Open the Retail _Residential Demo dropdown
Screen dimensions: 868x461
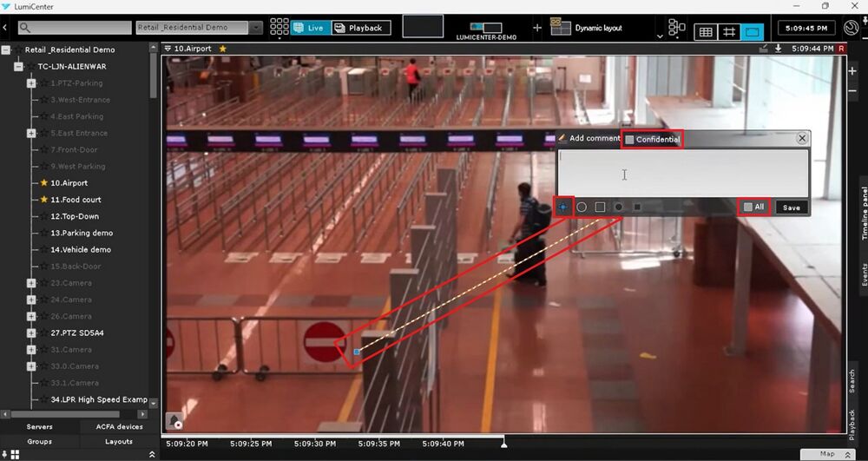pyautogui.click(x=255, y=28)
